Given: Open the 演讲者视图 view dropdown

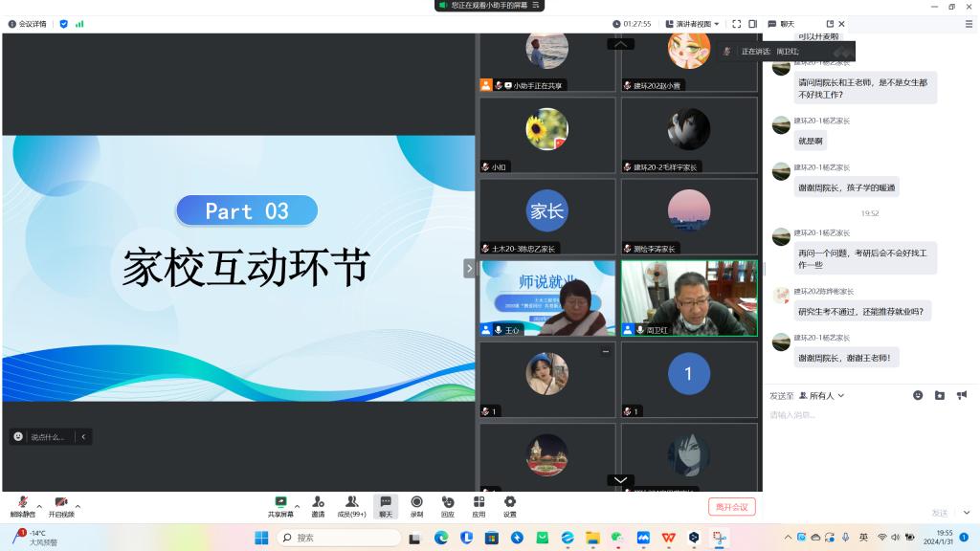Looking at the screenshot, I should [698, 24].
